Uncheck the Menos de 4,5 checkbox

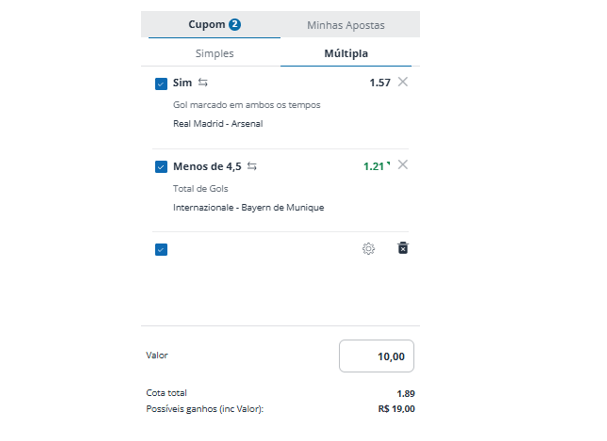pos(161,167)
